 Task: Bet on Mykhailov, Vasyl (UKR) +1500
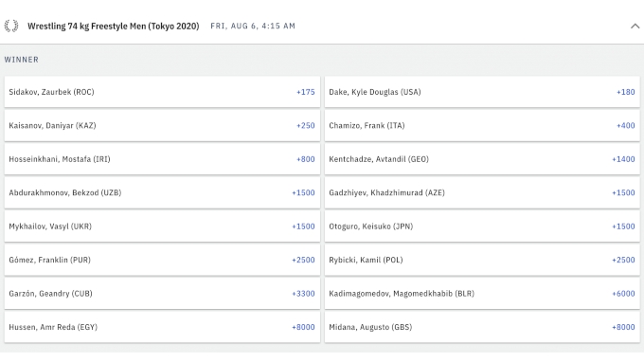162,226
